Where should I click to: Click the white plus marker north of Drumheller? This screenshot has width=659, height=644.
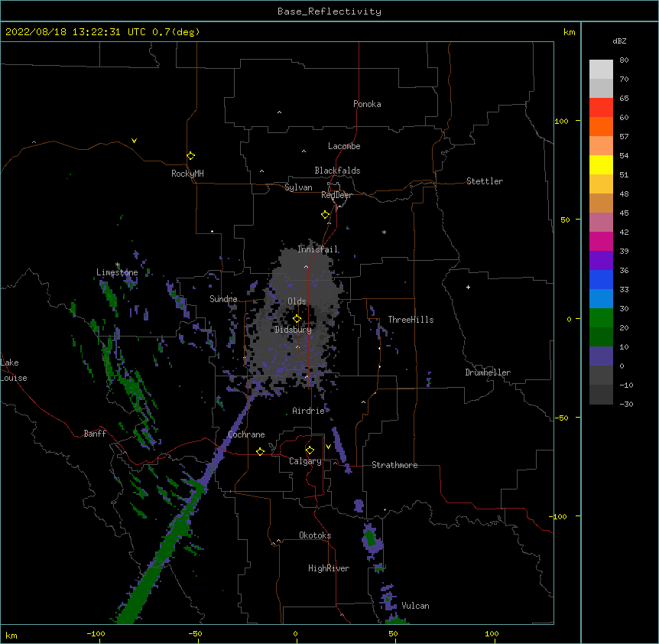tap(468, 287)
